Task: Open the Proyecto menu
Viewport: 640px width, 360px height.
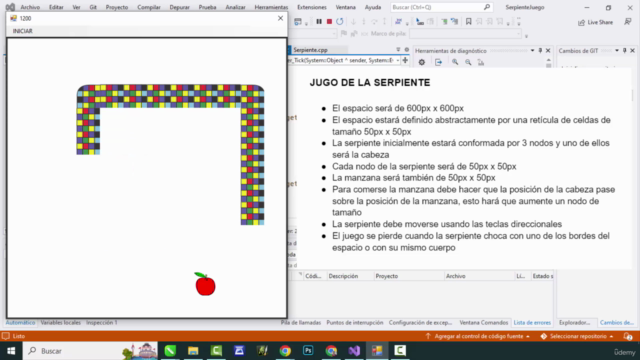Action: point(117,7)
